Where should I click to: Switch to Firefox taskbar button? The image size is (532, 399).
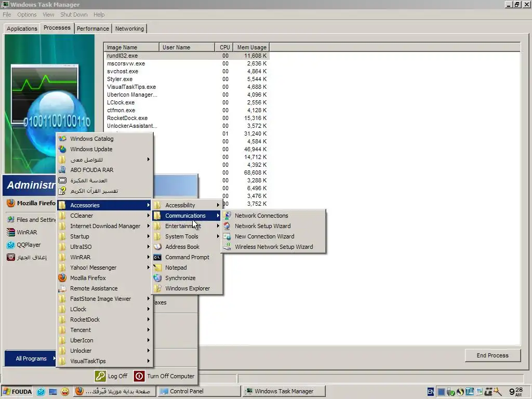[x=114, y=391]
